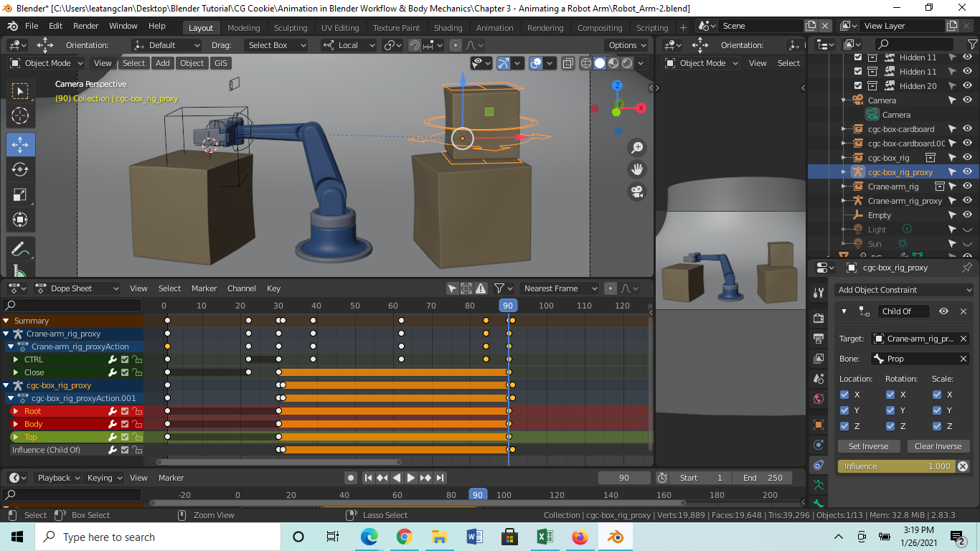Switch to the Animation workspace tab
Screen dimensions: 980x551
click(494, 28)
